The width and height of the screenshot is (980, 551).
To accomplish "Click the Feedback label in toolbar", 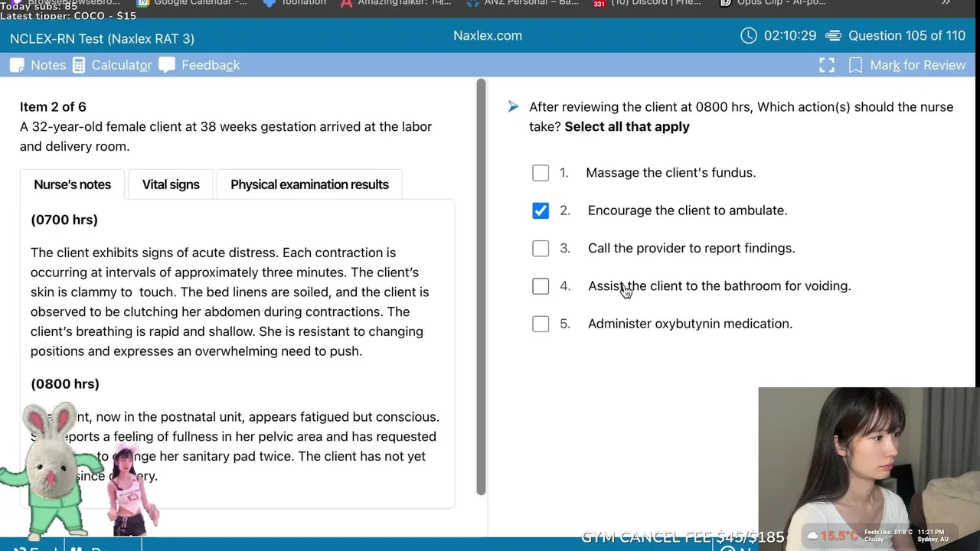I will click(x=211, y=65).
